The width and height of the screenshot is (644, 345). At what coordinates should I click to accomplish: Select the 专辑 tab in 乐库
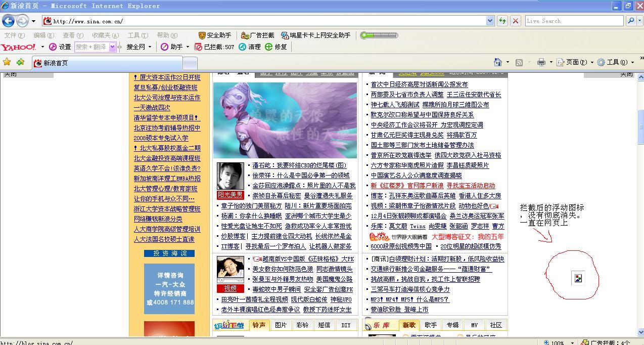[452, 325]
